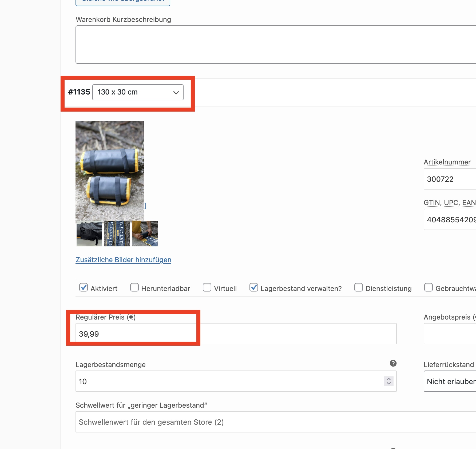Click the Lagerbestandsmenge help question icon

[x=393, y=363]
